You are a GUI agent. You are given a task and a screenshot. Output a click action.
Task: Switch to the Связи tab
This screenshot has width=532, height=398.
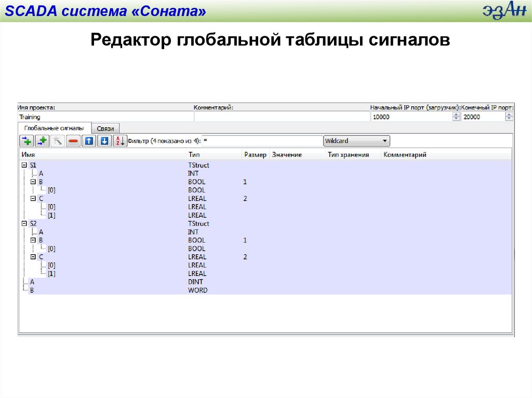point(105,128)
